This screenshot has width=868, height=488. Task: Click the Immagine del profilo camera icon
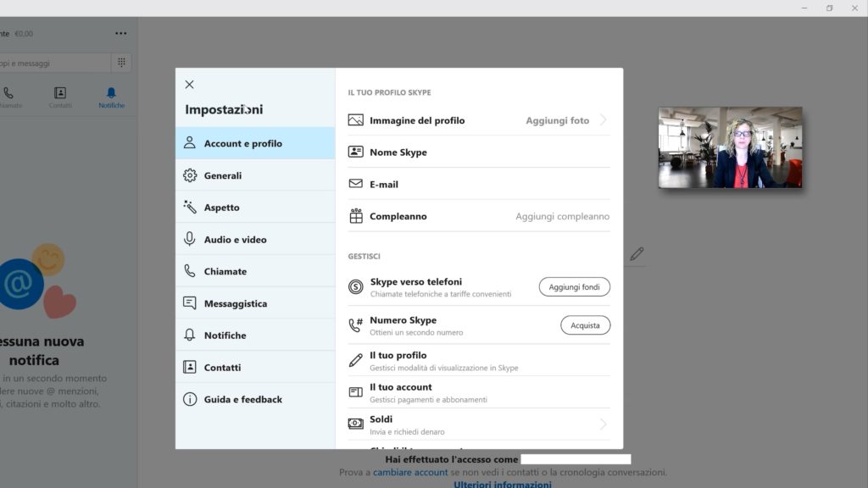tap(355, 120)
